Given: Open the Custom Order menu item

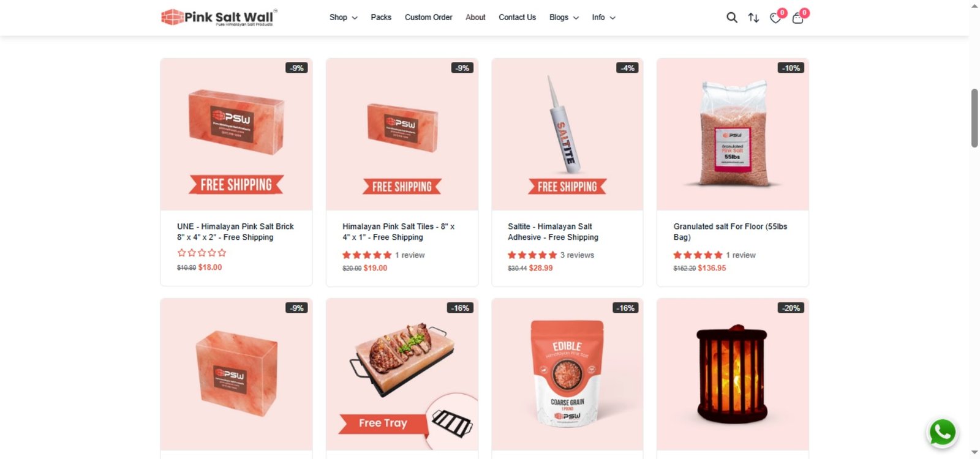Looking at the screenshot, I should pos(428,17).
